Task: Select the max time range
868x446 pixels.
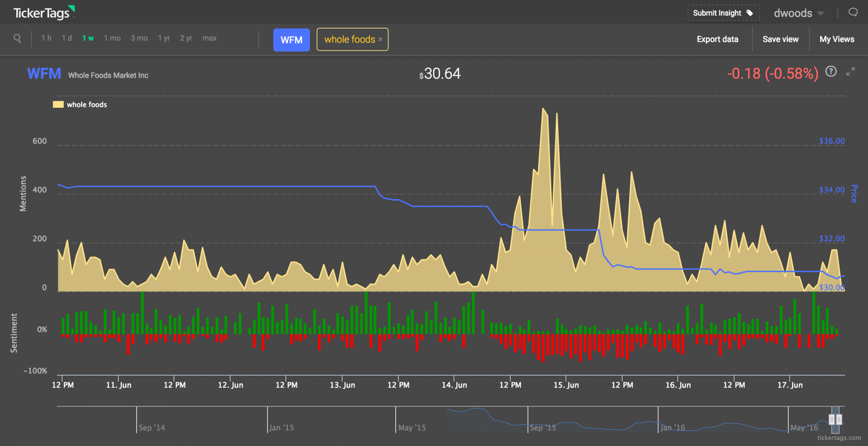Action: pos(209,38)
